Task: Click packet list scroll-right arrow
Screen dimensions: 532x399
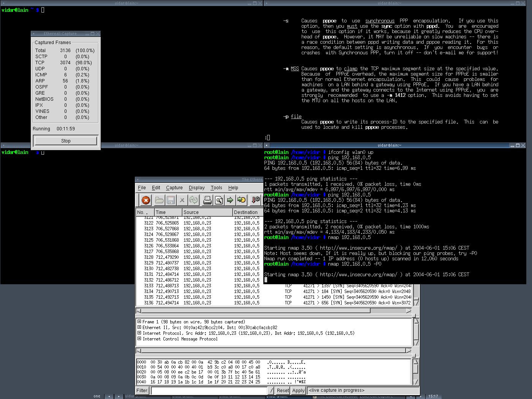Action: pos(409,311)
